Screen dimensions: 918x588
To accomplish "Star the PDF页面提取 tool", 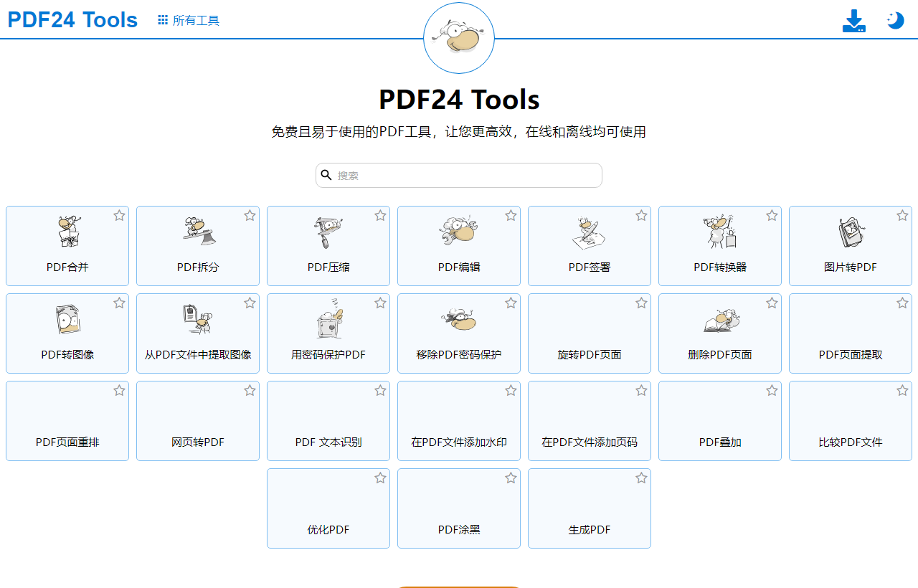I will (x=902, y=303).
